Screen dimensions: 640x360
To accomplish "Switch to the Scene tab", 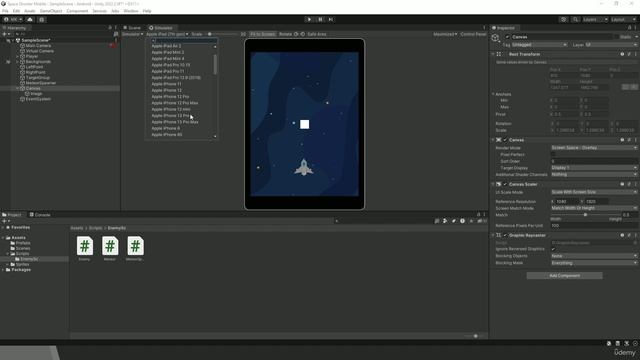I will click(x=132, y=28).
